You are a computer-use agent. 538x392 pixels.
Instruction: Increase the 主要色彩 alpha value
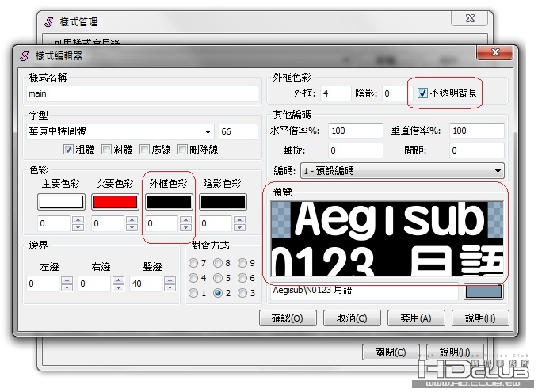pyautogui.click(x=78, y=220)
